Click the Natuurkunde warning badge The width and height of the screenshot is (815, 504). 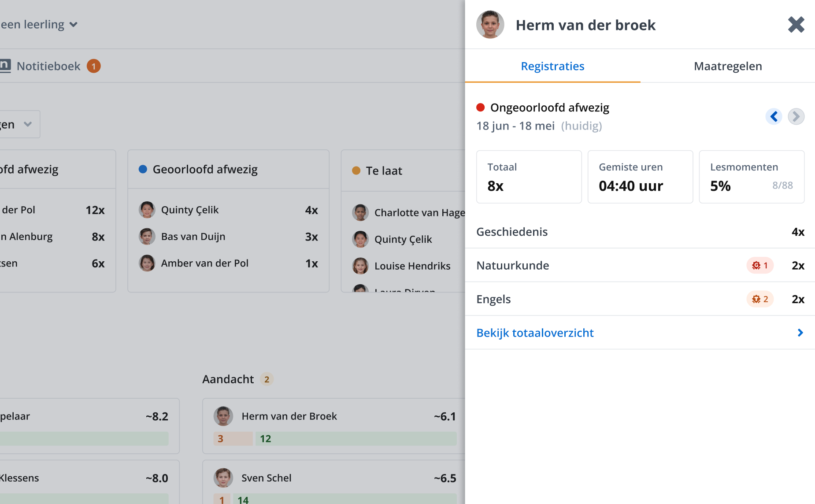point(760,265)
